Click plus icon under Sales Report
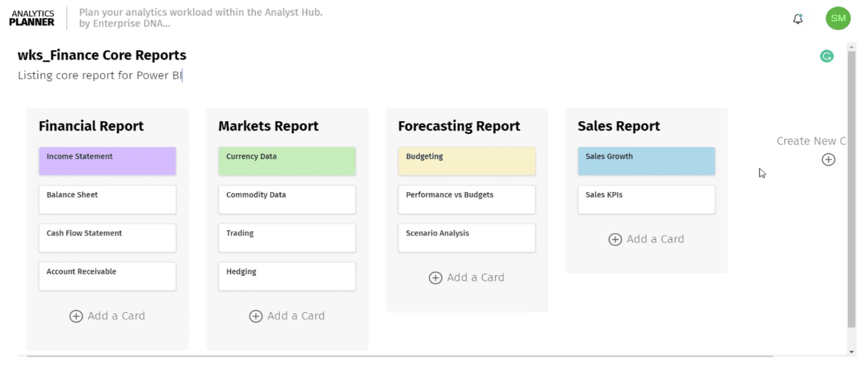Image resolution: width=868 pixels, height=373 pixels. (615, 239)
